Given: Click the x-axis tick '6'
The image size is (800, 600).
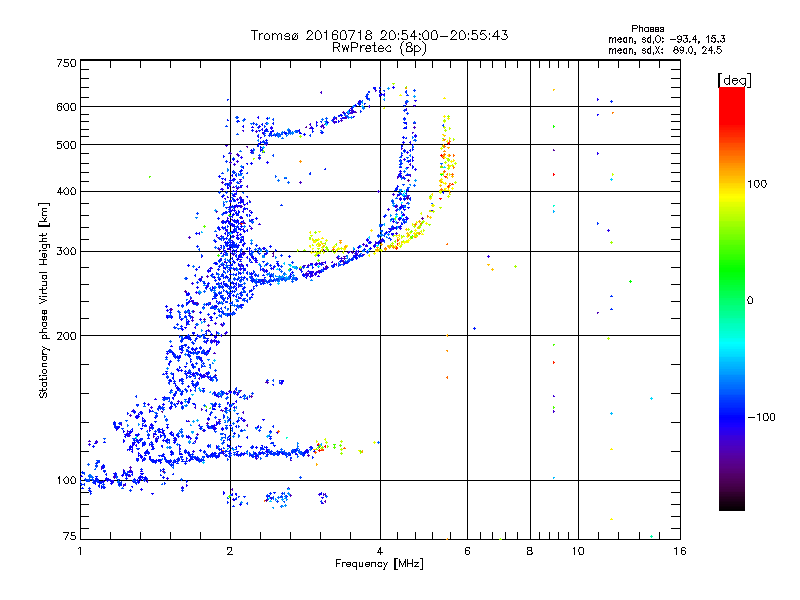Looking at the screenshot, I should pos(467,551).
